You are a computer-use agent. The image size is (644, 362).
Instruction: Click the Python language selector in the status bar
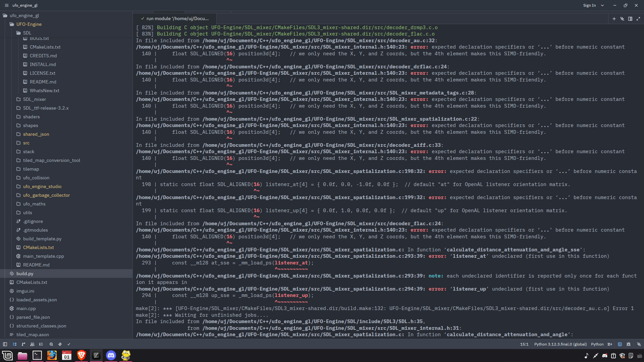coord(597,344)
